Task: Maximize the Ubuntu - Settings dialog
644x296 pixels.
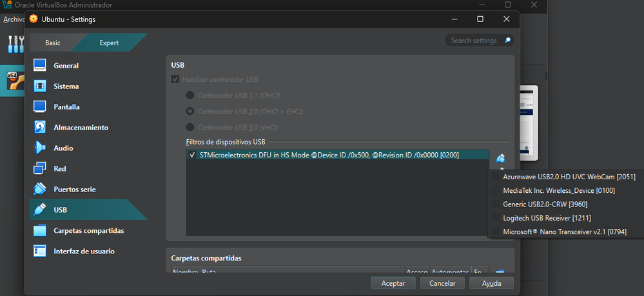Action: pos(480,19)
